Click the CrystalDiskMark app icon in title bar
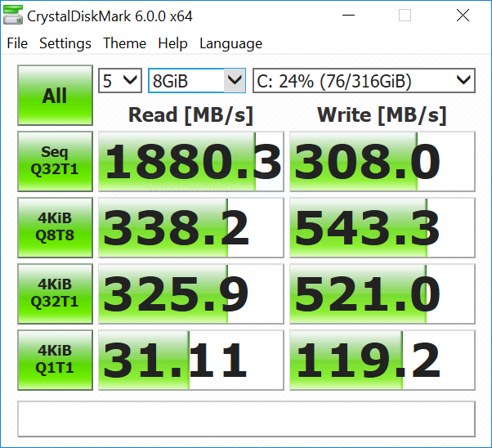The image size is (492, 448). tap(13, 15)
